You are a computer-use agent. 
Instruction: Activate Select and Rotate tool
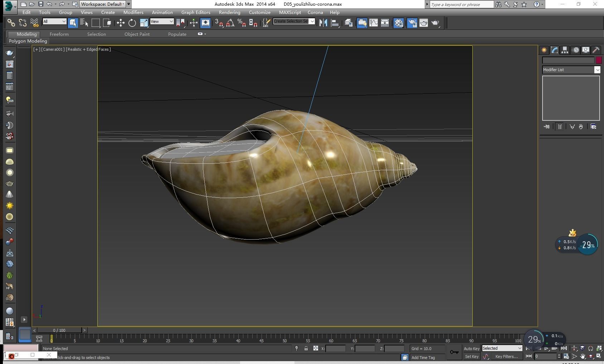tap(132, 23)
